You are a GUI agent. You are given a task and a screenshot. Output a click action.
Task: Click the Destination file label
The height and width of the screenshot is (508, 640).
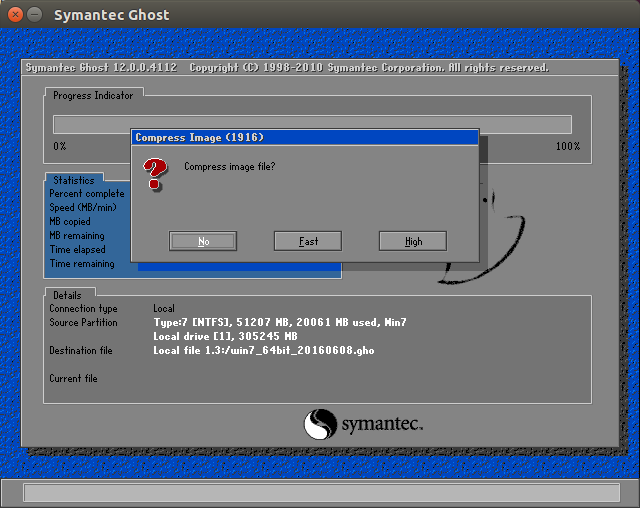click(81, 350)
